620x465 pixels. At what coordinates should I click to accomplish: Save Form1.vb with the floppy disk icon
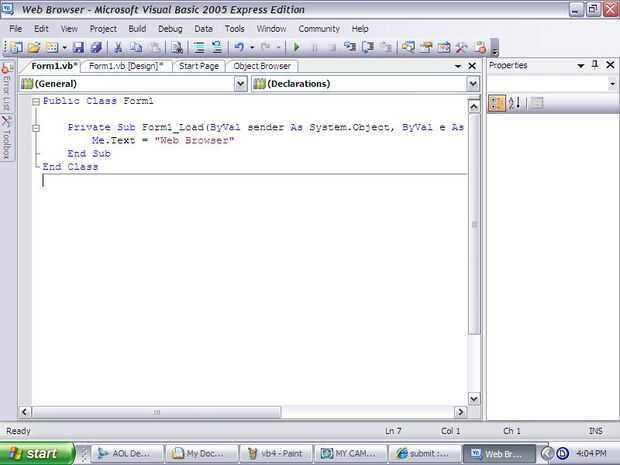click(x=78, y=47)
